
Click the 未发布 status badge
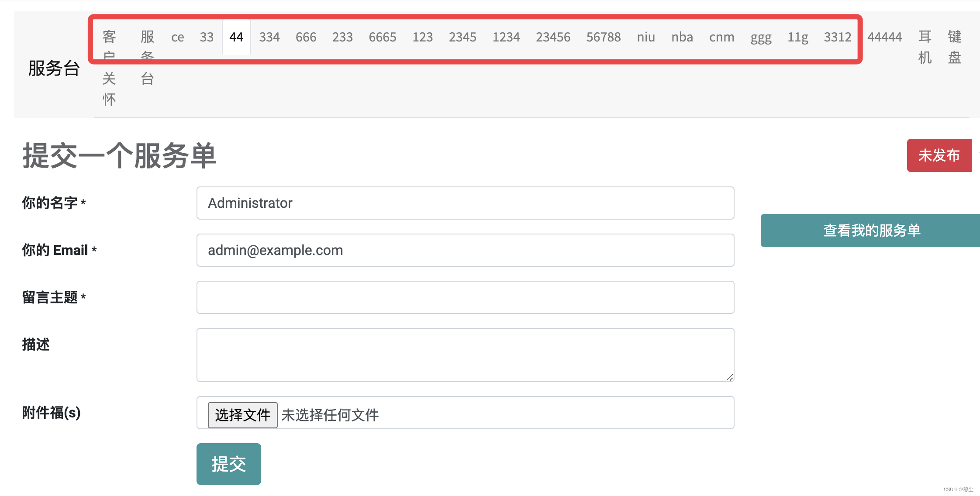[x=939, y=155]
